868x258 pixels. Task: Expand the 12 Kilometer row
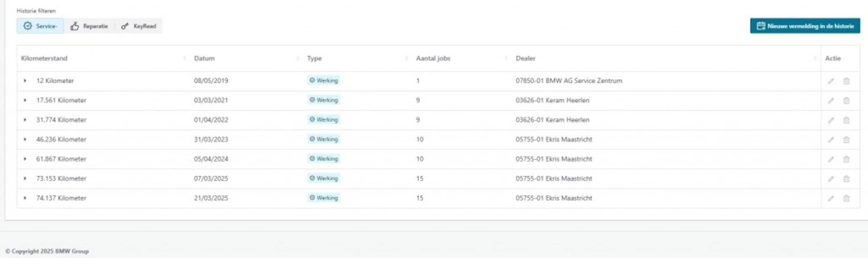click(25, 81)
